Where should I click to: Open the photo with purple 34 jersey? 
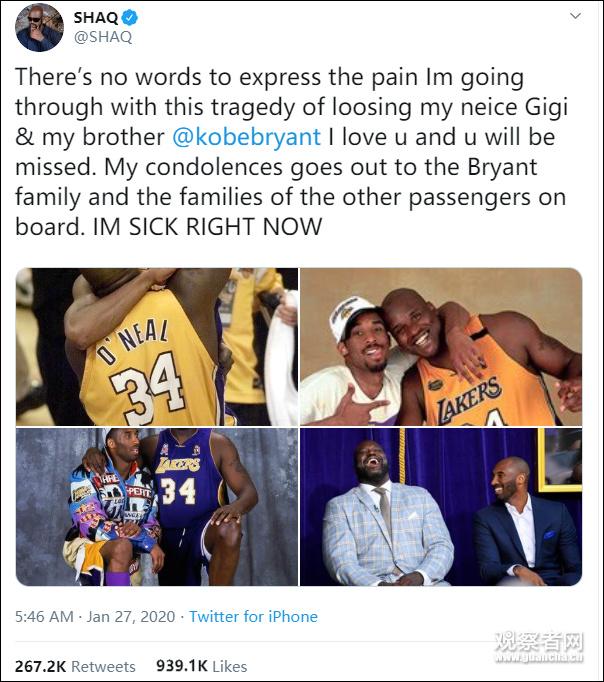(x=157, y=506)
